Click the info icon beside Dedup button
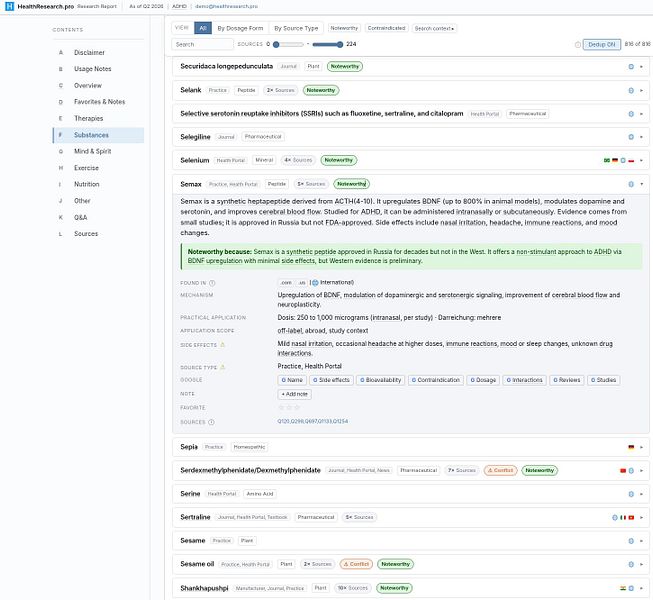Screen dimensions: 653x600 tap(578, 45)
